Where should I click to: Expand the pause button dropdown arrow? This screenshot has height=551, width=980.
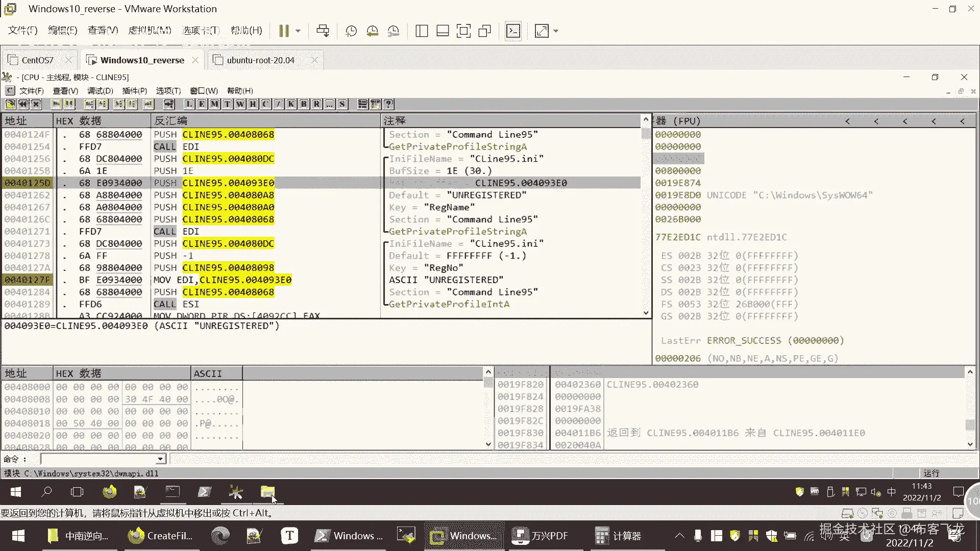coord(298,31)
